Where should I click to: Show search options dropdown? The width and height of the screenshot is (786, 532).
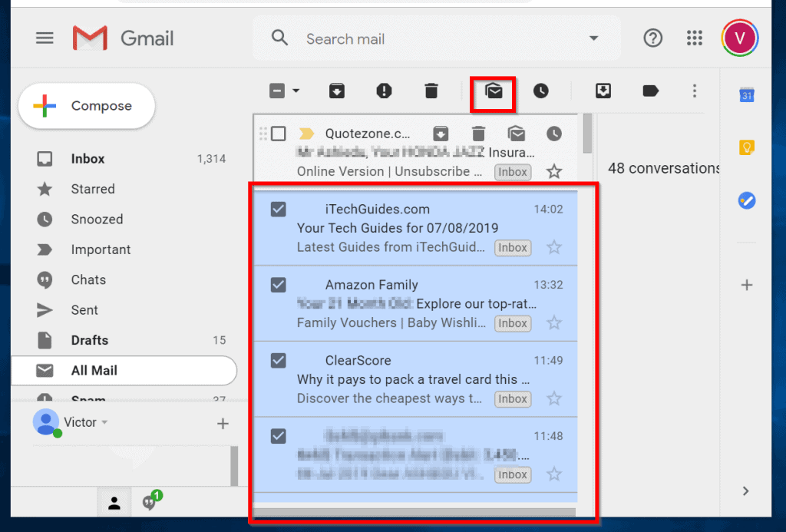click(593, 38)
